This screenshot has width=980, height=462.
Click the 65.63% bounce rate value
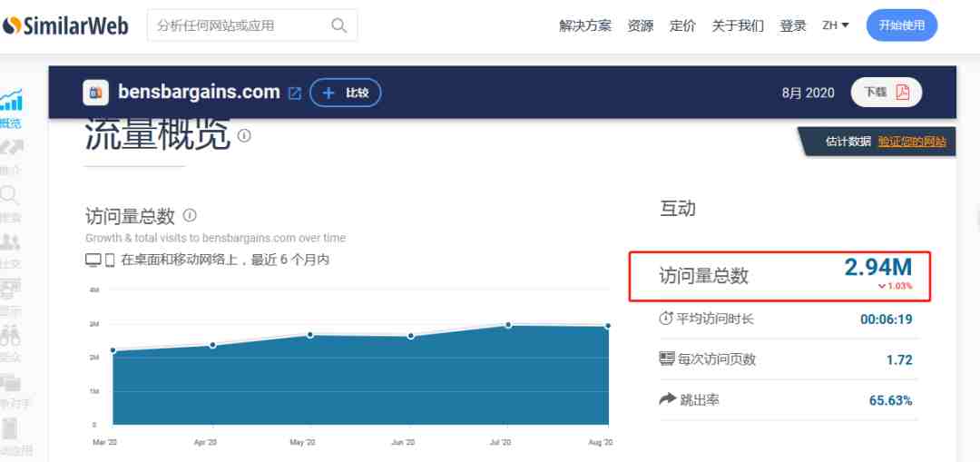pos(891,400)
